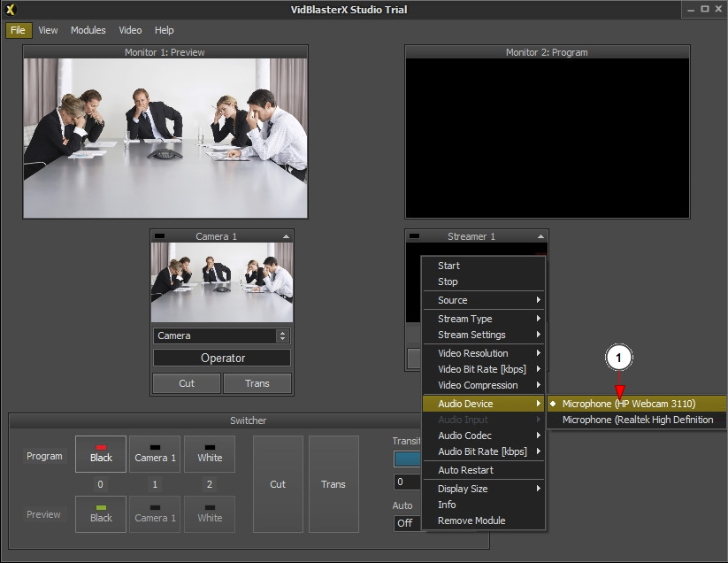This screenshot has height=563, width=728.
Task: Select the Audio Device menu entry
Action: click(483, 404)
